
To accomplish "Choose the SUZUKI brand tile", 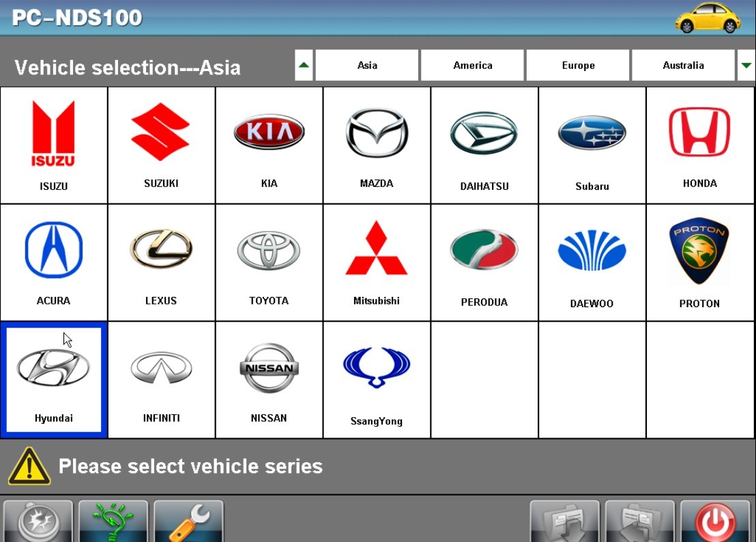I will (x=162, y=145).
